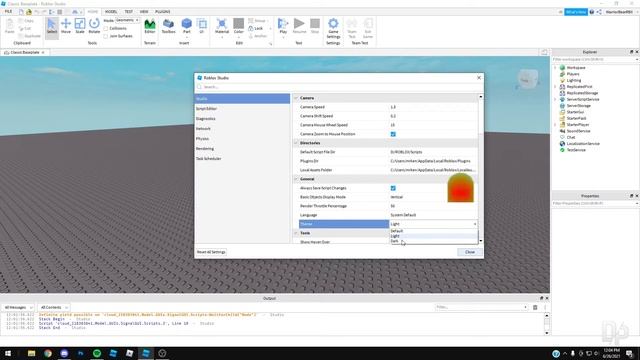Viewport: 640px width, 360px height.
Task: Open Chrome from taskbar
Action: (x=48, y=353)
